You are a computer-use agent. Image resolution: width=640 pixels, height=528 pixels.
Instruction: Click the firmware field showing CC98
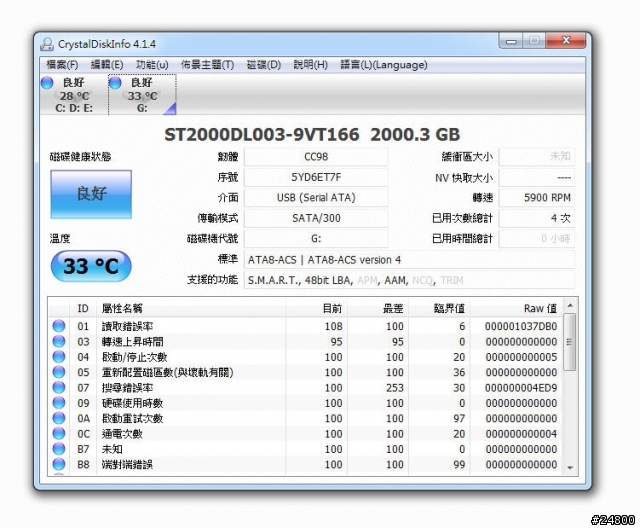pyautogui.click(x=316, y=157)
